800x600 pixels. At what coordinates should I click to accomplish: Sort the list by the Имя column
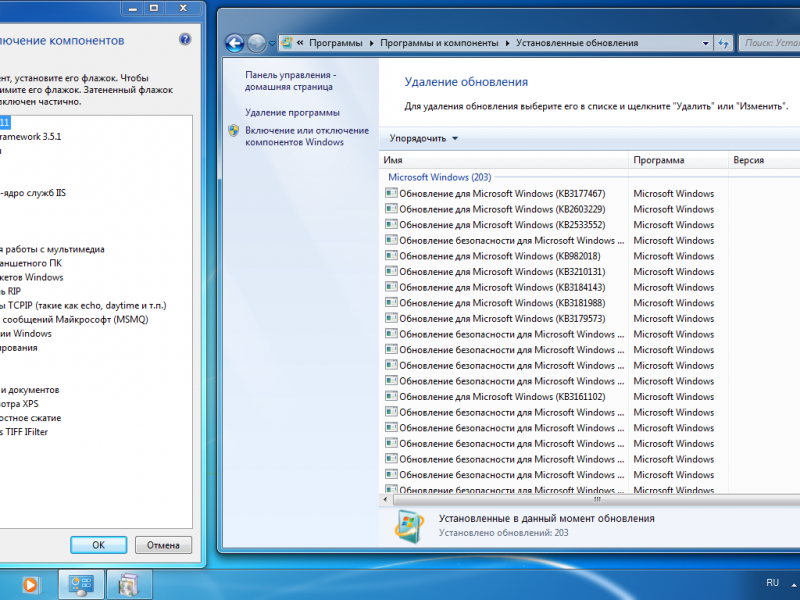click(504, 160)
